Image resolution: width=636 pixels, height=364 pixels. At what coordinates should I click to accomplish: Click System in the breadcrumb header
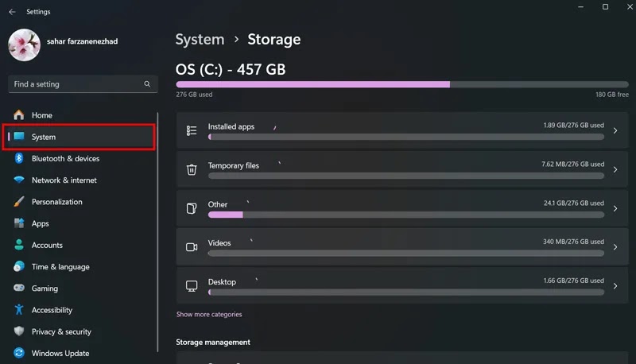point(200,39)
